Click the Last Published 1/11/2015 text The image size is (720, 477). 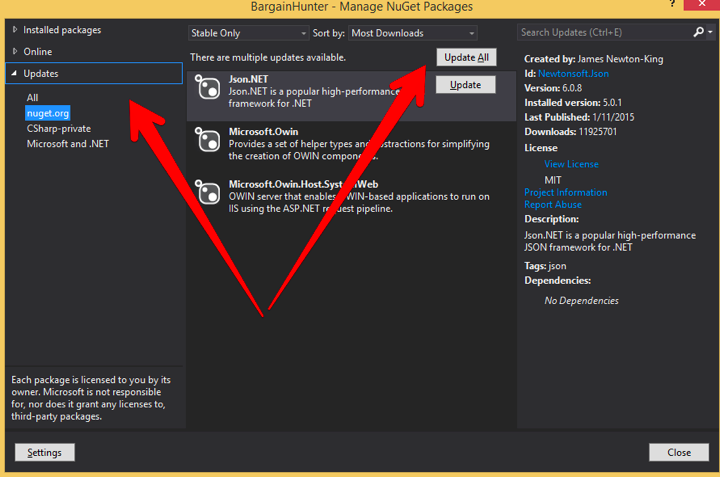click(579, 117)
